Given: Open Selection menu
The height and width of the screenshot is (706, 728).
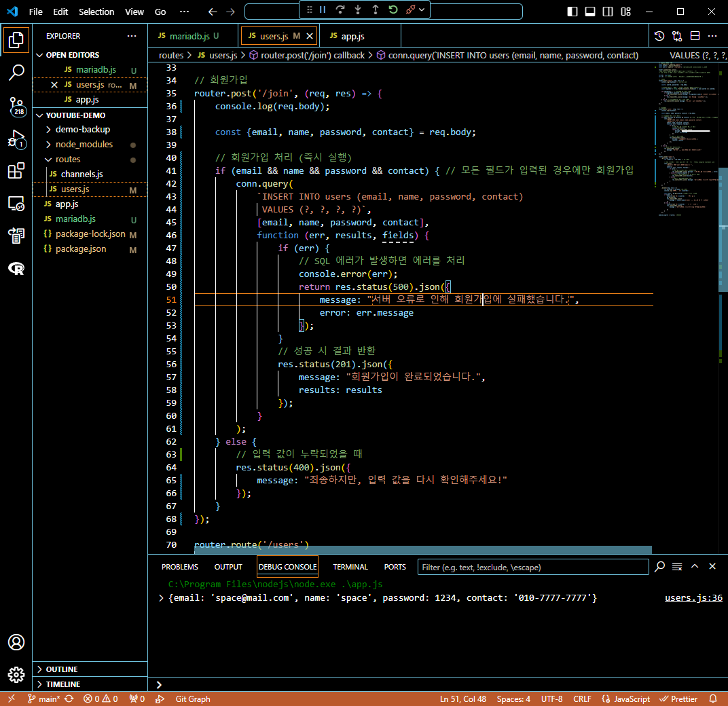Looking at the screenshot, I should tap(96, 12).
